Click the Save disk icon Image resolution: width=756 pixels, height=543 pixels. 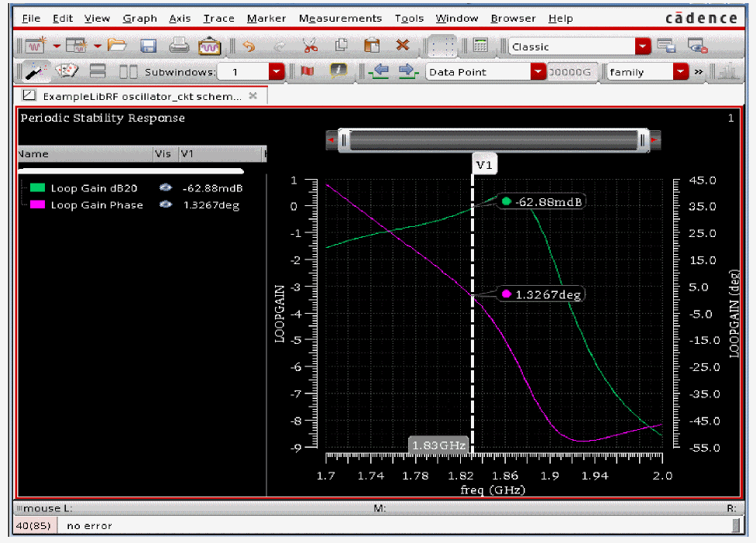(148, 46)
